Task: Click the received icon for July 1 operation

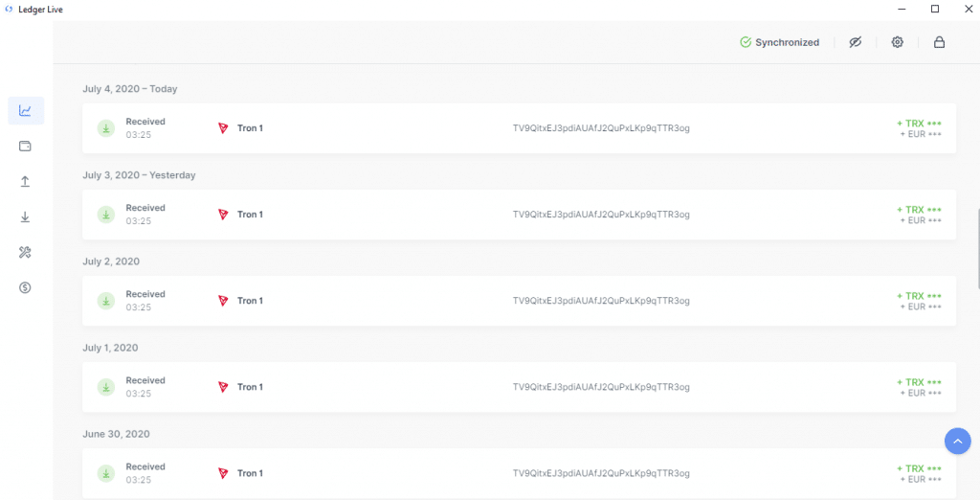Action: pyautogui.click(x=106, y=387)
